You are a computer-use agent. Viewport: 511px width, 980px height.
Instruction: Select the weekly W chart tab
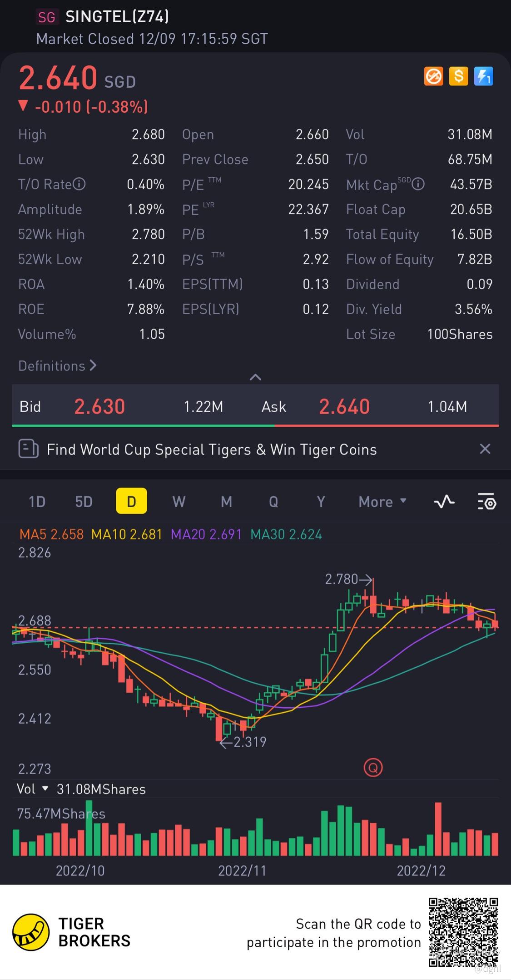[179, 501]
